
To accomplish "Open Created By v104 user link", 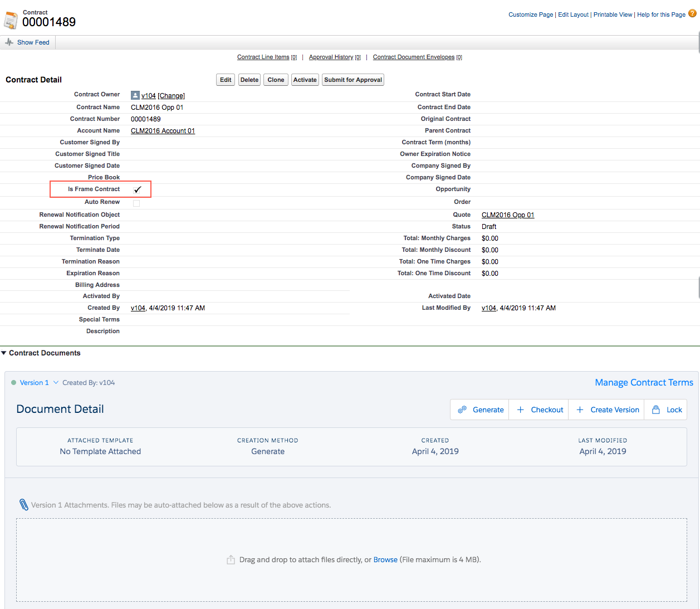I will pyautogui.click(x=138, y=308).
